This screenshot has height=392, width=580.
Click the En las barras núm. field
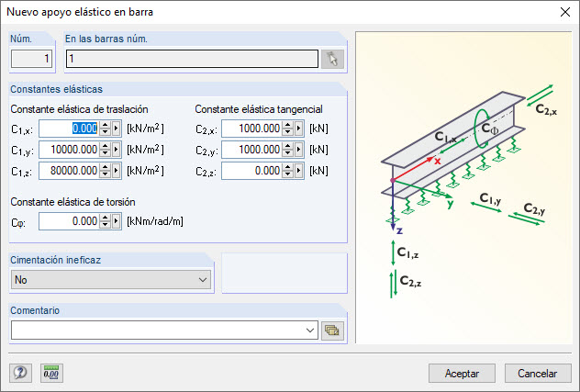pos(191,59)
